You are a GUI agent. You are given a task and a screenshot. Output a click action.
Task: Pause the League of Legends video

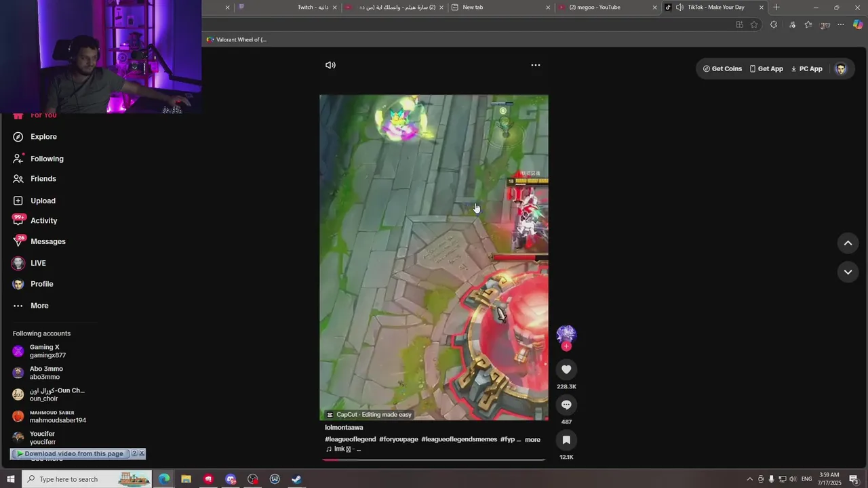click(x=434, y=258)
